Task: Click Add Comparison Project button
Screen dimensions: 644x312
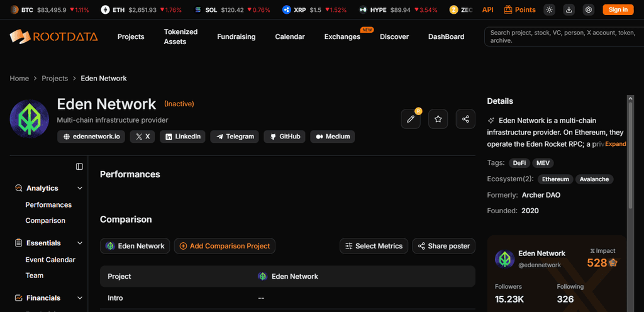Action: pos(225,246)
